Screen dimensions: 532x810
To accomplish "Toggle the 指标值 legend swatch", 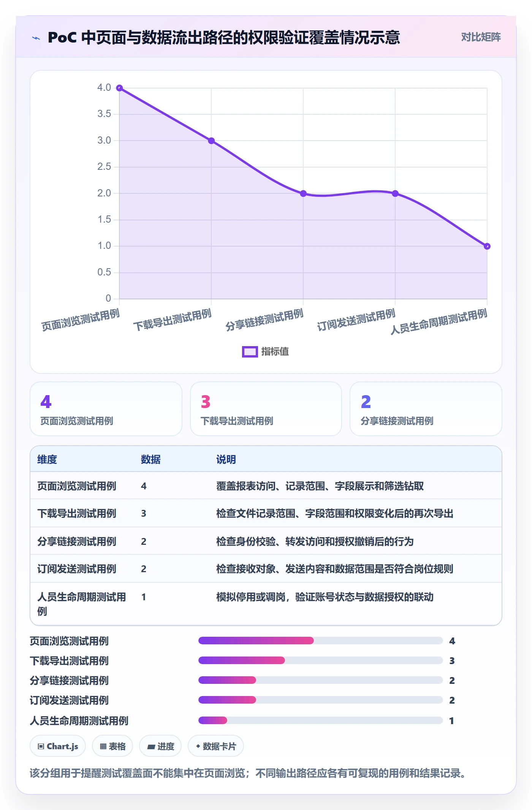I will pyautogui.click(x=250, y=352).
